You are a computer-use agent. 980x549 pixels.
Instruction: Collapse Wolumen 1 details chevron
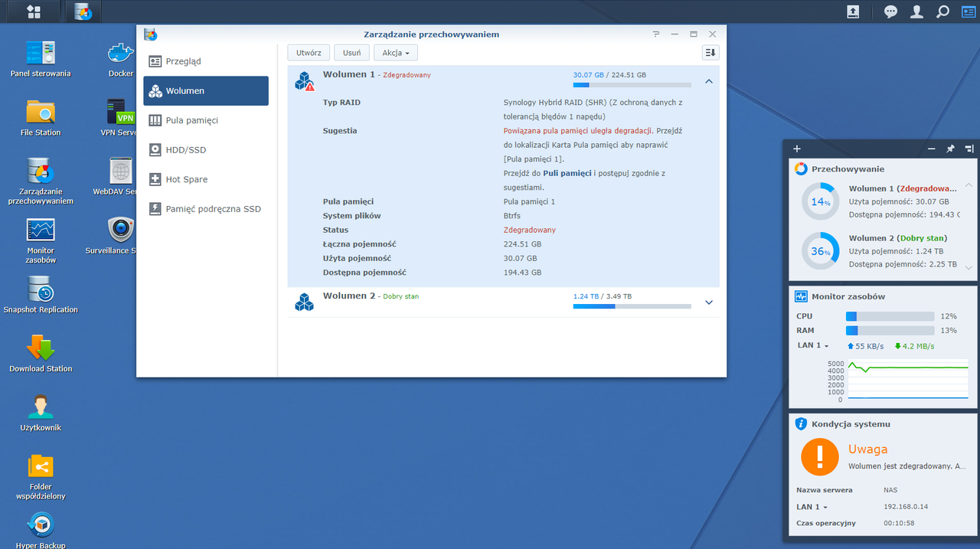tap(709, 80)
